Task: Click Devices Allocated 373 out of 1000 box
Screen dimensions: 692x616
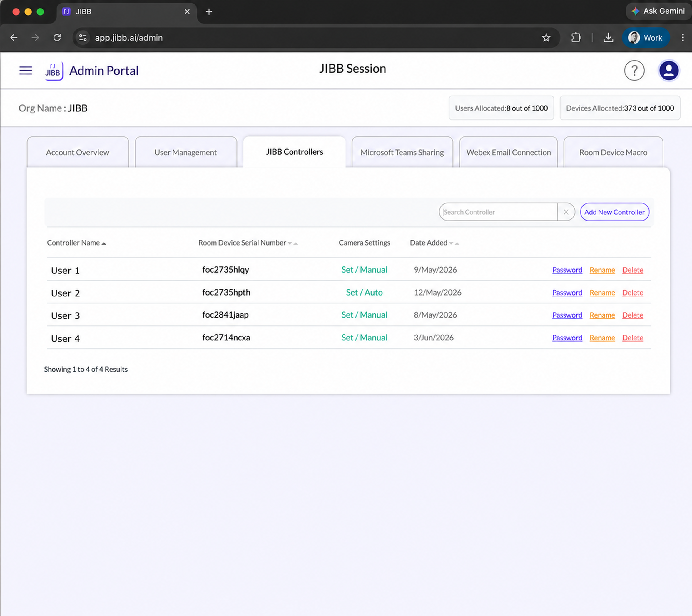Action: coord(620,108)
